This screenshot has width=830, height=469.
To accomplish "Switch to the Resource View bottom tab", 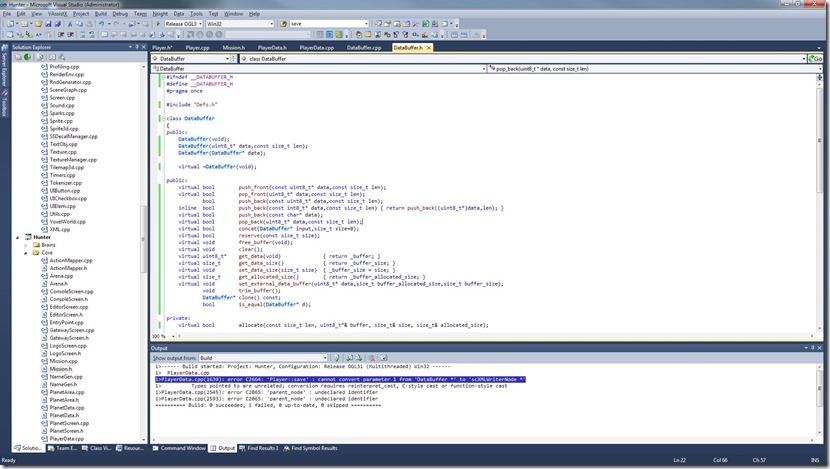I will coord(130,448).
